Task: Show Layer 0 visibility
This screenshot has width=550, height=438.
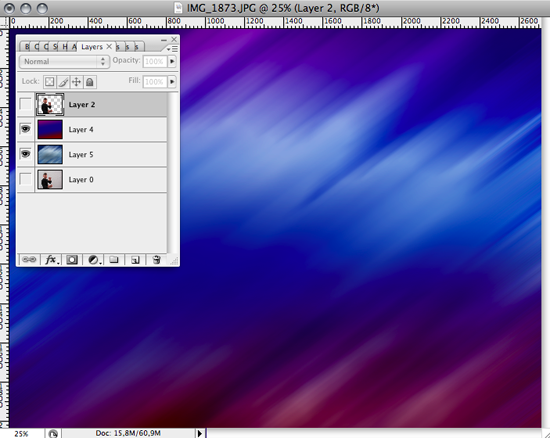Action: click(x=25, y=179)
